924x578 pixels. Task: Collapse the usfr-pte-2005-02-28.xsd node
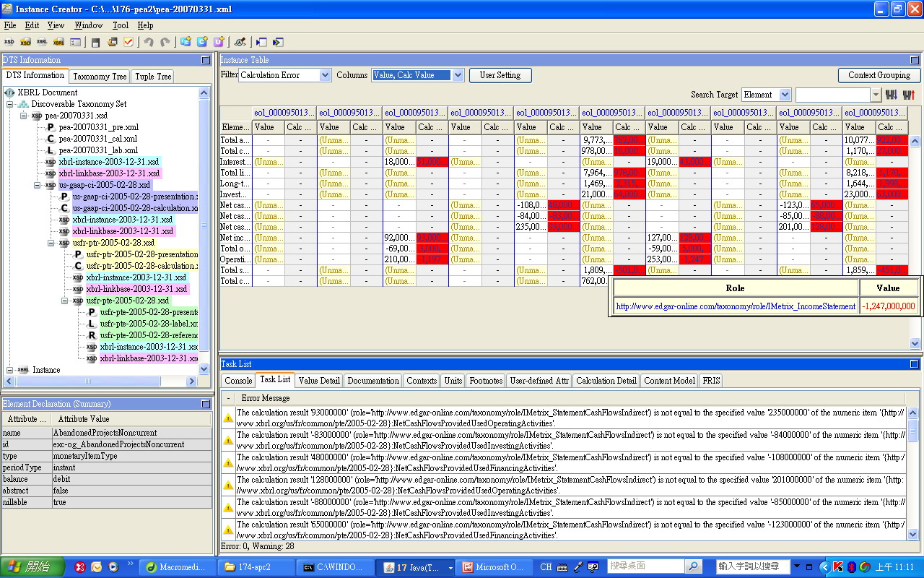pyautogui.click(x=65, y=301)
